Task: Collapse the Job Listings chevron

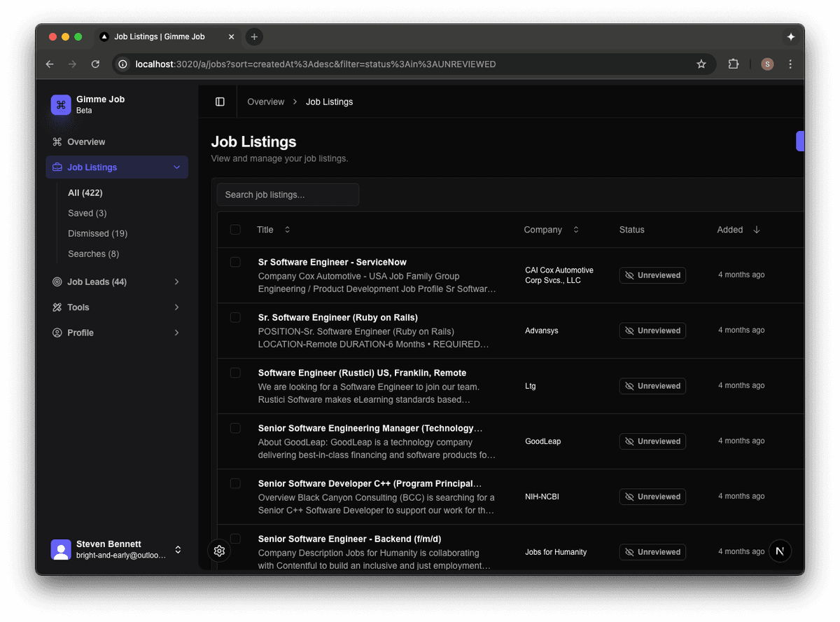Action: [x=177, y=167]
